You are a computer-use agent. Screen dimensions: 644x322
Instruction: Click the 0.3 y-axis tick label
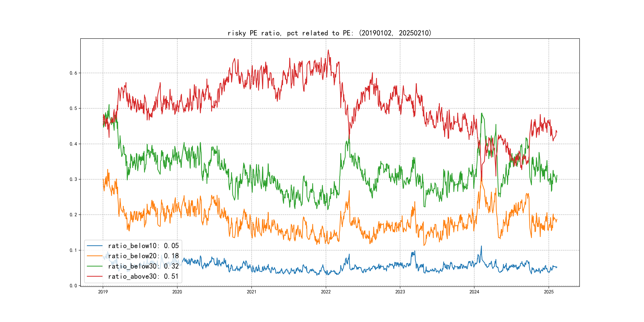pyautogui.click(x=73, y=179)
